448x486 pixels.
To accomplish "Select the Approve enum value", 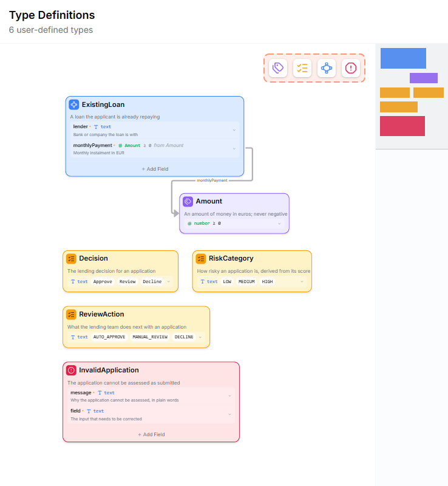I will click(x=103, y=281).
